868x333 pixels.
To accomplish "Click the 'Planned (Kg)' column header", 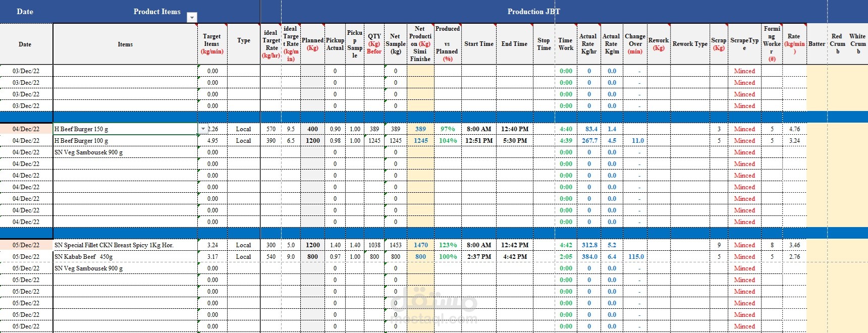I will click(x=313, y=44).
